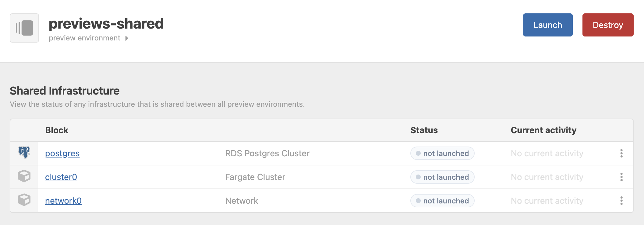Click the network0 not launched status badge

442,201
